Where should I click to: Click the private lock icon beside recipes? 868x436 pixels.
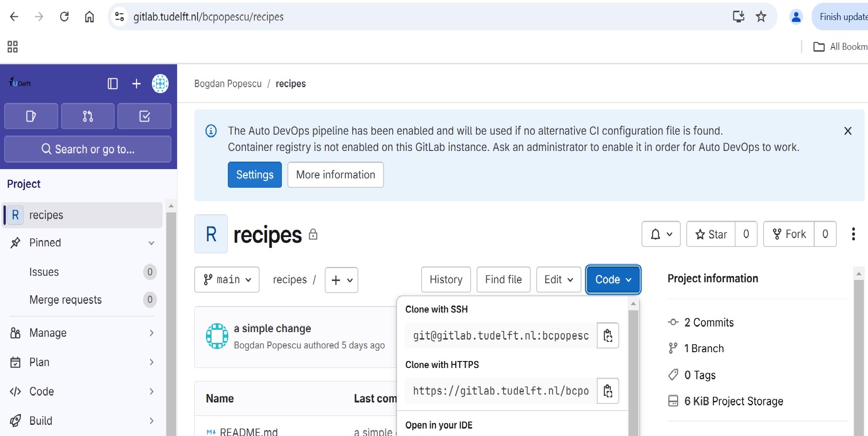(313, 234)
